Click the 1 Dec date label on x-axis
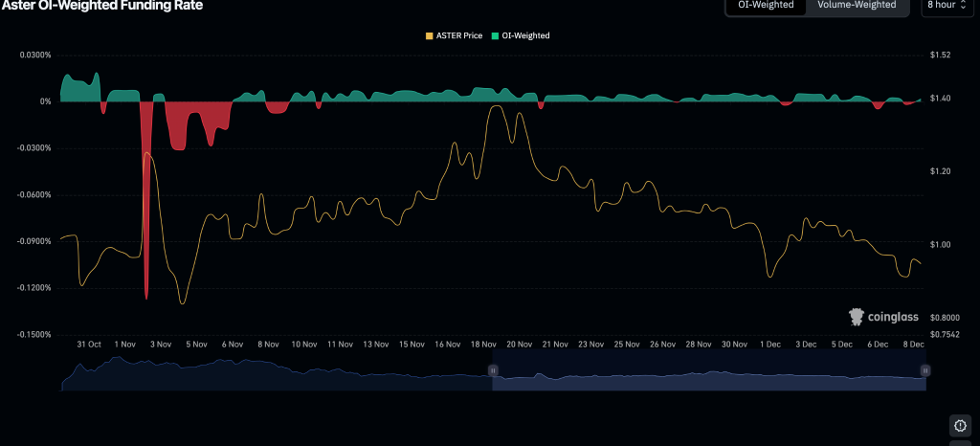This screenshot has height=446, width=980. point(769,344)
